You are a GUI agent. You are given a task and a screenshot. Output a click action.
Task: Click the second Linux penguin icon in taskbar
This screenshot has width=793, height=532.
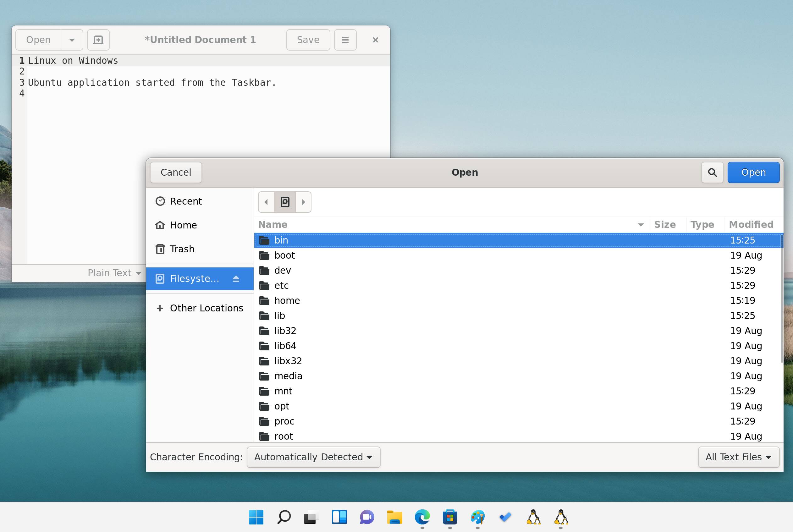(x=560, y=516)
